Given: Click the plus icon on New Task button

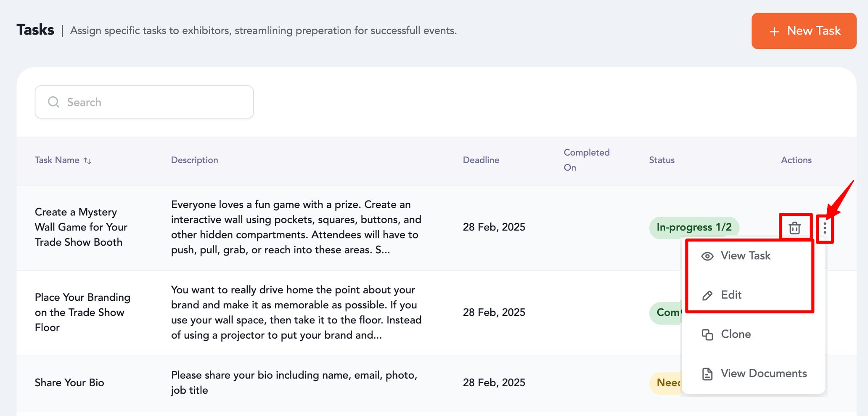Looking at the screenshot, I should coord(774,31).
